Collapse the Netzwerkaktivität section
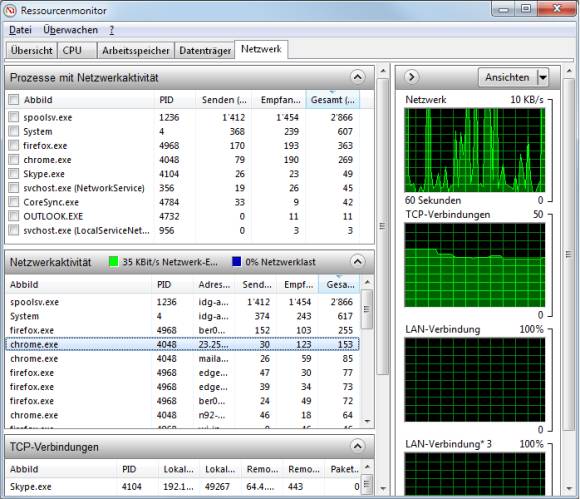The width and height of the screenshot is (580, 499). (357, 262)
